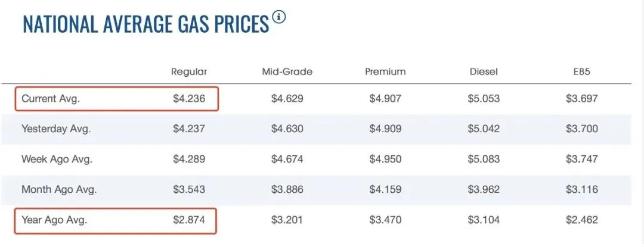Viewport: 644px width, 244px height.
Task: Click the Premium column header
Action: coord(385,71)
